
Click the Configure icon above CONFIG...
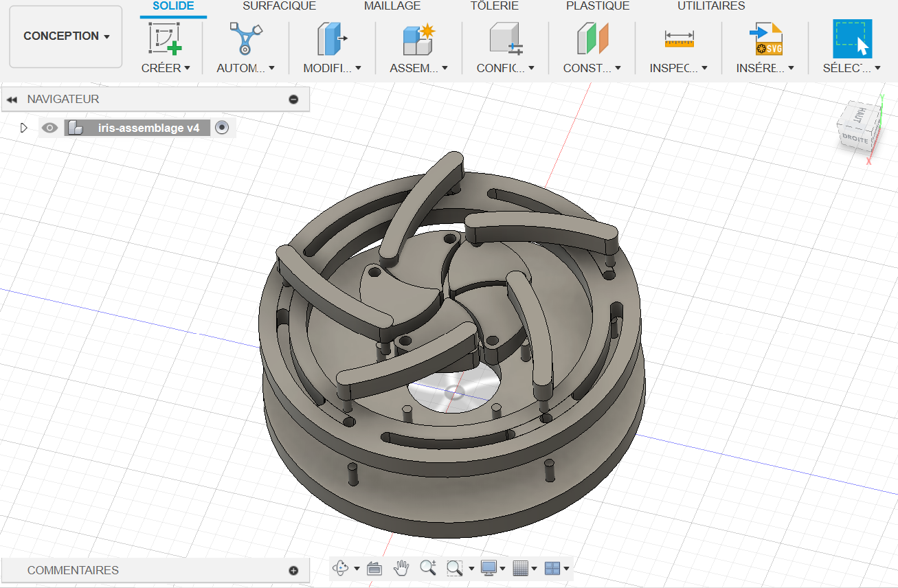click(x=506, y=38)
